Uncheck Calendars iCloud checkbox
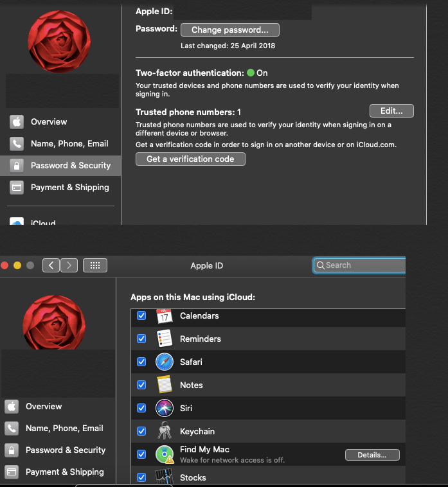 141,315
